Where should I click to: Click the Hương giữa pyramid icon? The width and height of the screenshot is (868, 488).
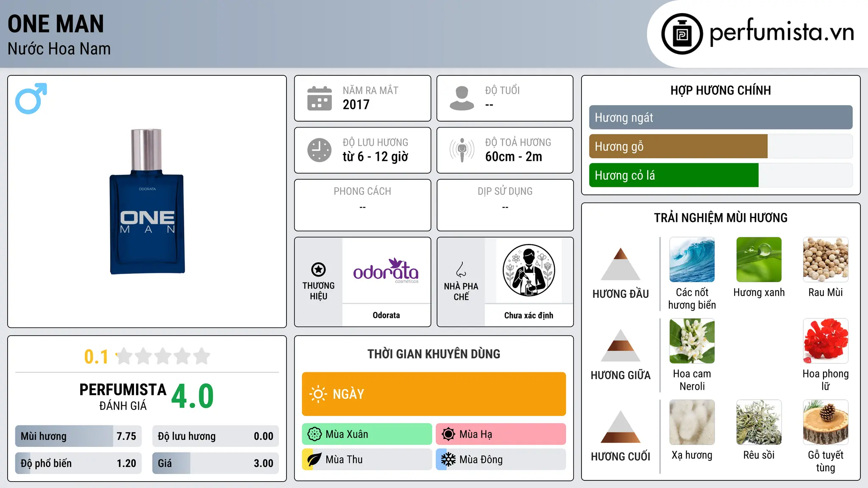pos(620,345)
